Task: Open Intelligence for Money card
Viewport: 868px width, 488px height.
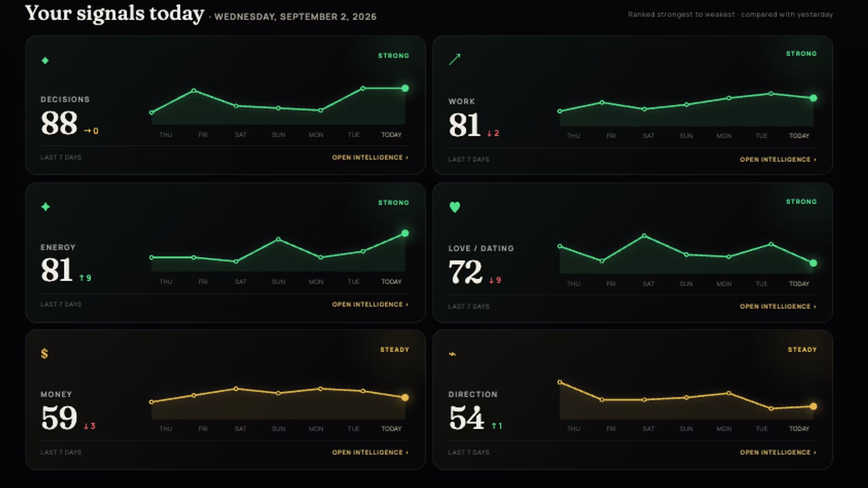Action: coord(370,452)
